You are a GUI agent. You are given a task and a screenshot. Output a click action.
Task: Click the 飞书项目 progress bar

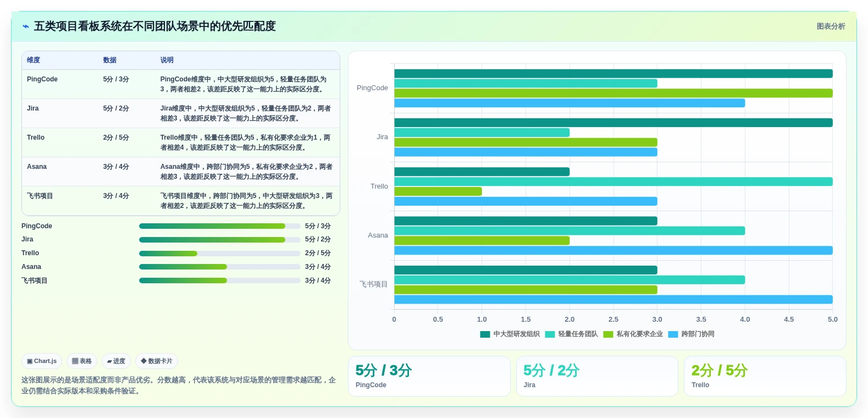coord(220,280)
